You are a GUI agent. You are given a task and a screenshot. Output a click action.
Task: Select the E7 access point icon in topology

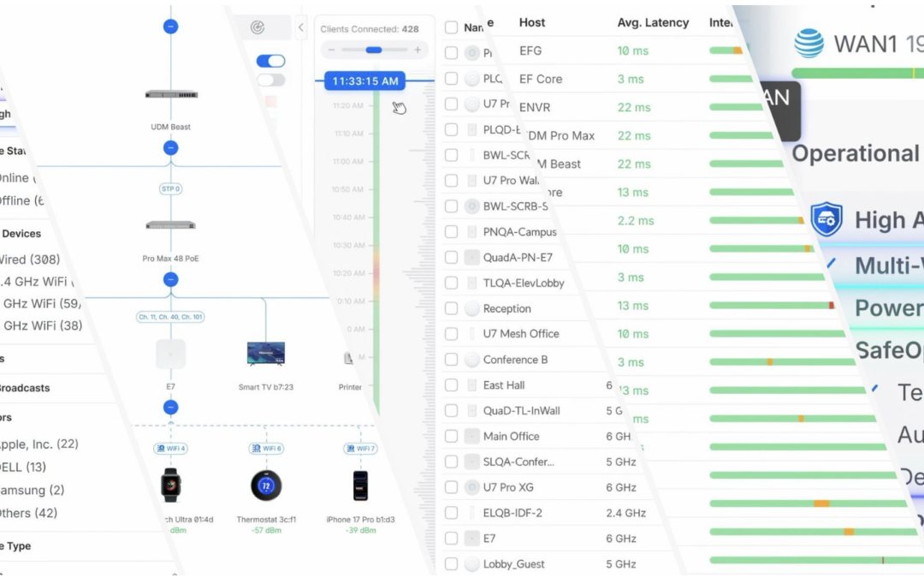(x=170, y=354)
